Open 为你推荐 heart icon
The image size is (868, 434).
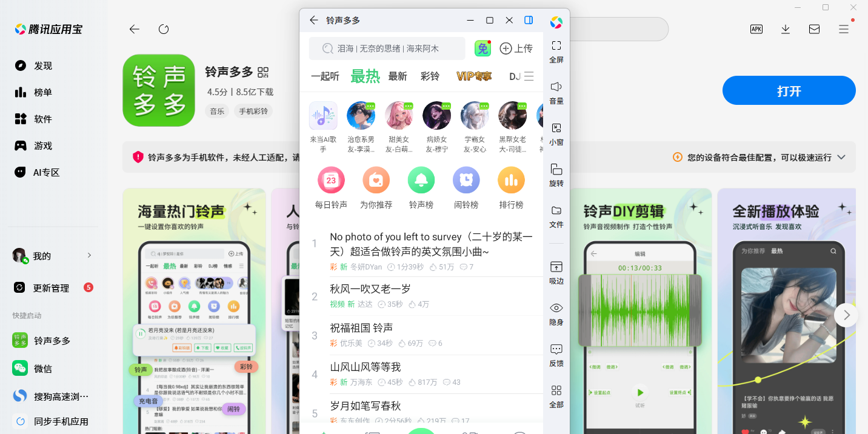click(376, 180)
